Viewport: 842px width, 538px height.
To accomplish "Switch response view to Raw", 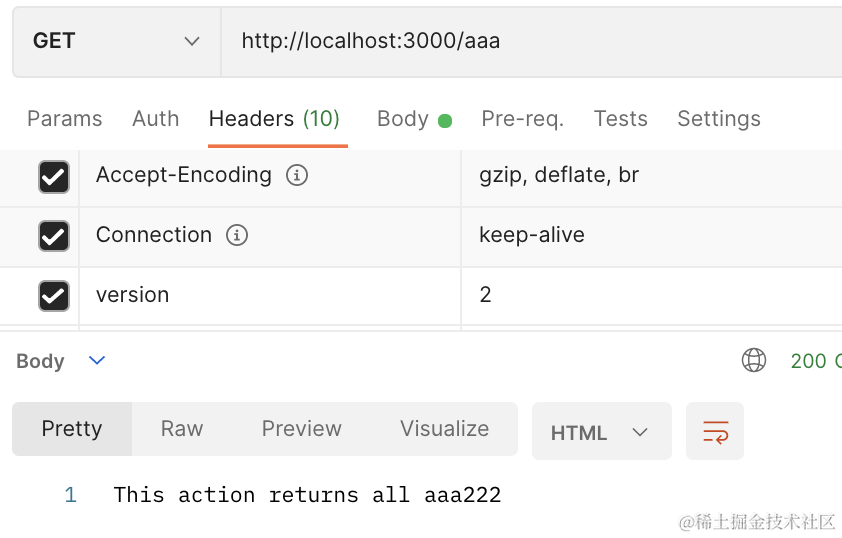I will pyautogui.click(x=181, y=429).
